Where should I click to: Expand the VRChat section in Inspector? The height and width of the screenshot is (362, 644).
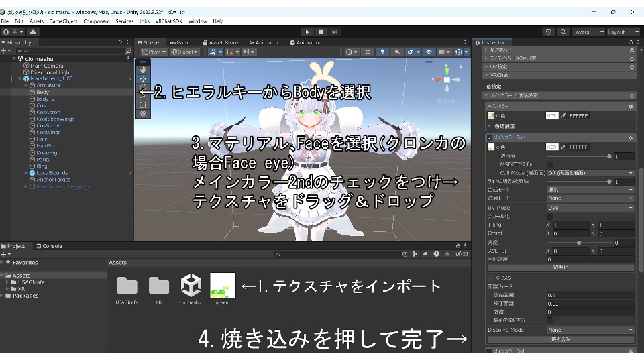click(486, 75)
